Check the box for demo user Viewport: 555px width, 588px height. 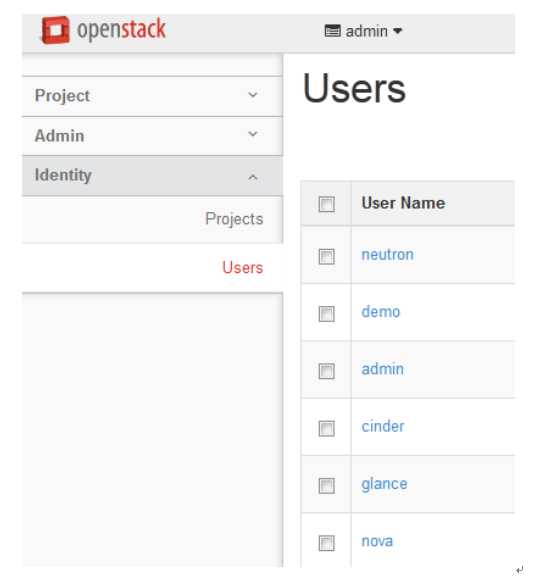[326, 314]
